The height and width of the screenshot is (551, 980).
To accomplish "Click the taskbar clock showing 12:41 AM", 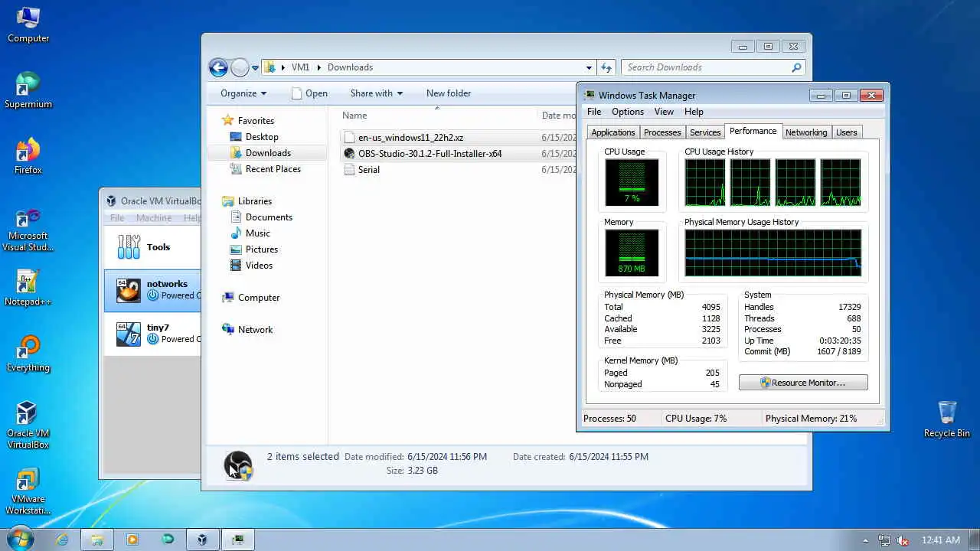I will [941, 540].
